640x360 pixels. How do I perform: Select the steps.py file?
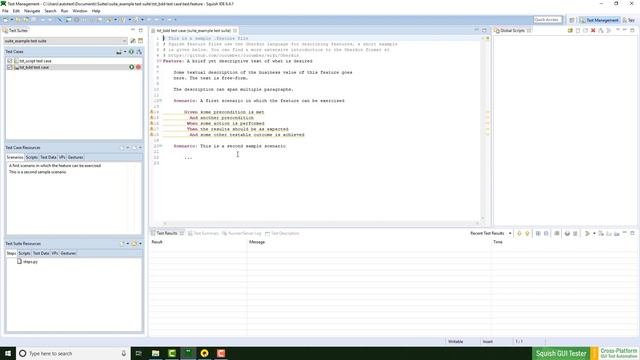point(27,262)
